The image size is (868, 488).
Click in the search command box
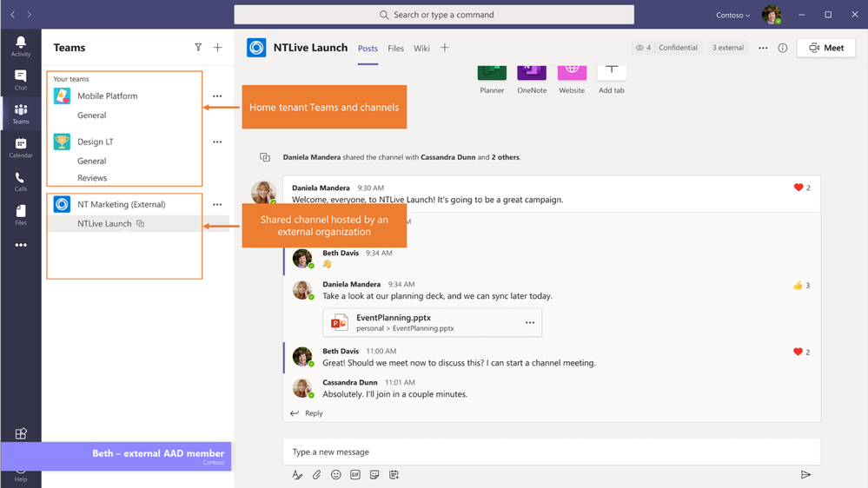coord(434,15)
